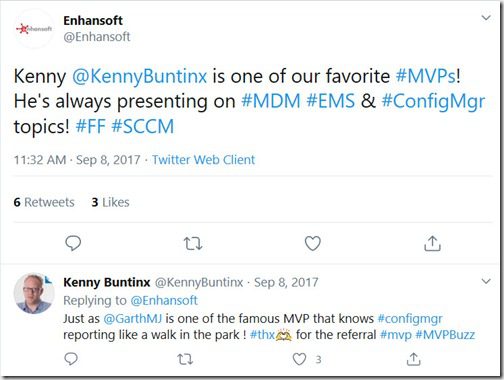Like Kenny Buntinx's reply
This screenshot has width=504, height=380.
[299, 359]
